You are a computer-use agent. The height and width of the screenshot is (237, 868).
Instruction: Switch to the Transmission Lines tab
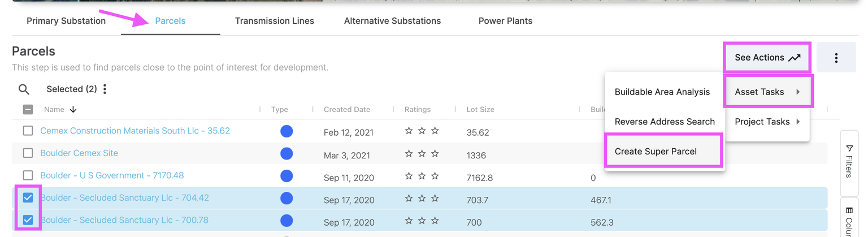(274, 21)
